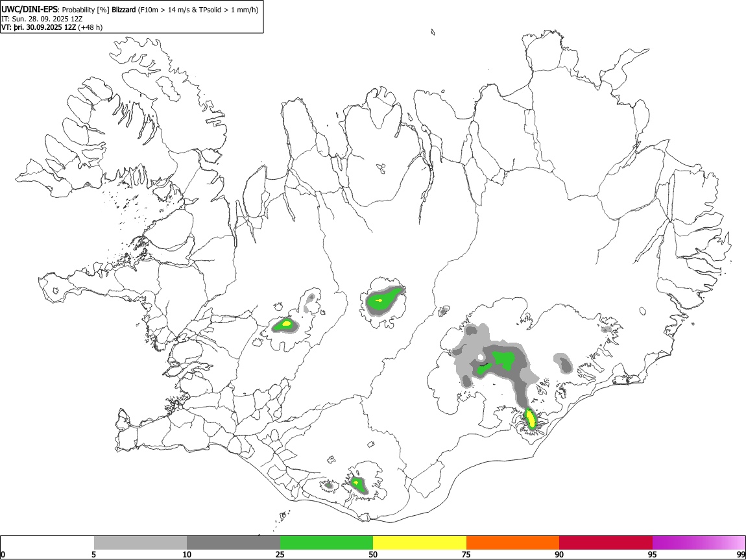Click the green 25-50% legend swatch
The image size is (746, 560).
click(x=326, y=542)
